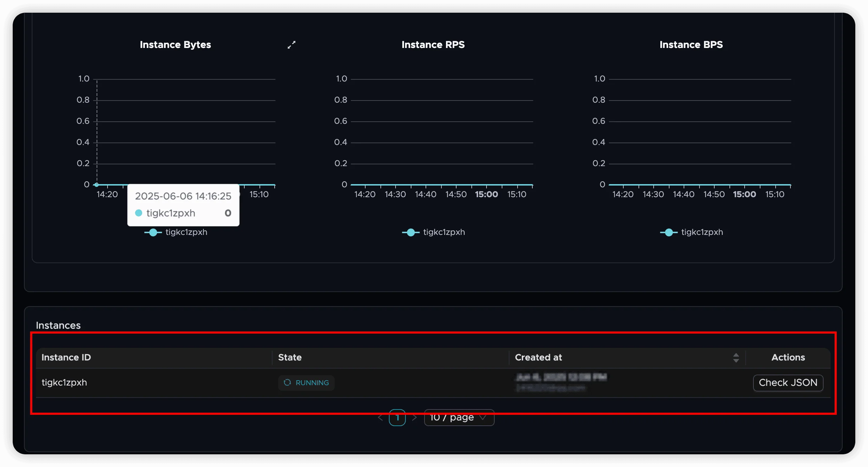Screen dimensions: 868x467
Task: Click the RUNNING state badge
Action: [x=306, y=383]
